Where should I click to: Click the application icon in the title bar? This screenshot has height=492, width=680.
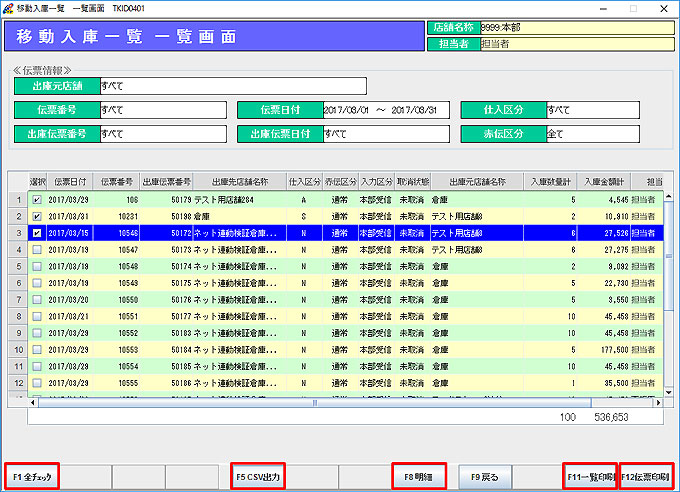pos(9,7)
